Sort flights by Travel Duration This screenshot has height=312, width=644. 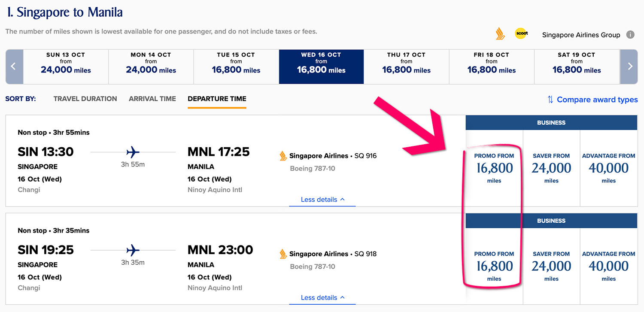(x=85, y=99)
